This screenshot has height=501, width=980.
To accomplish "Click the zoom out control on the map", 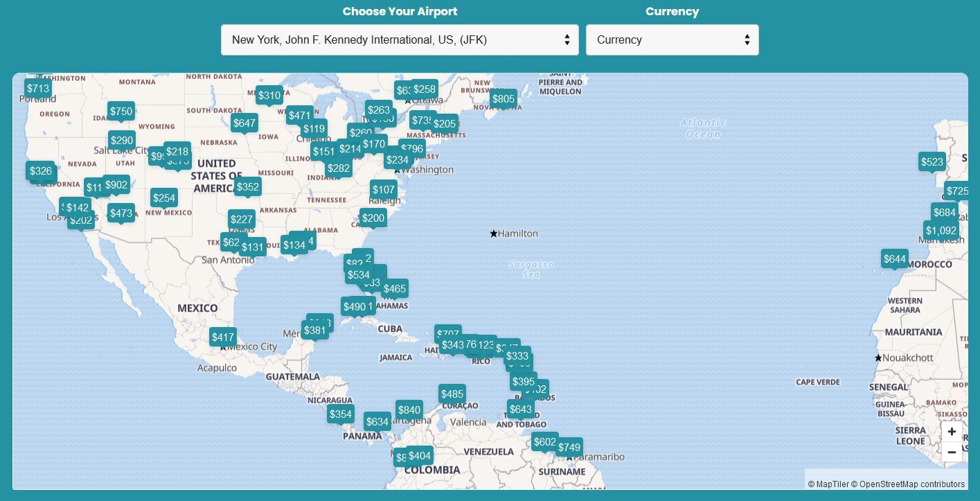I will pos(952,452).
